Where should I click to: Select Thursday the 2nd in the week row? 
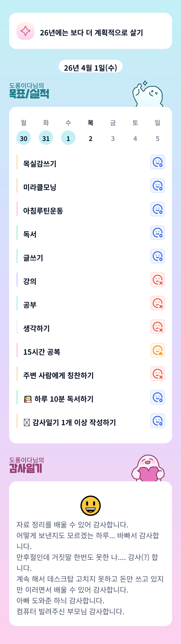pyautogui.click(x=91, y=138)
